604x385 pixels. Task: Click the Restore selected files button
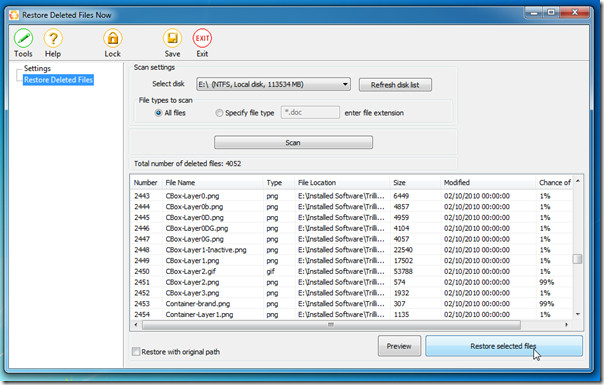click(x=504, y=346)
